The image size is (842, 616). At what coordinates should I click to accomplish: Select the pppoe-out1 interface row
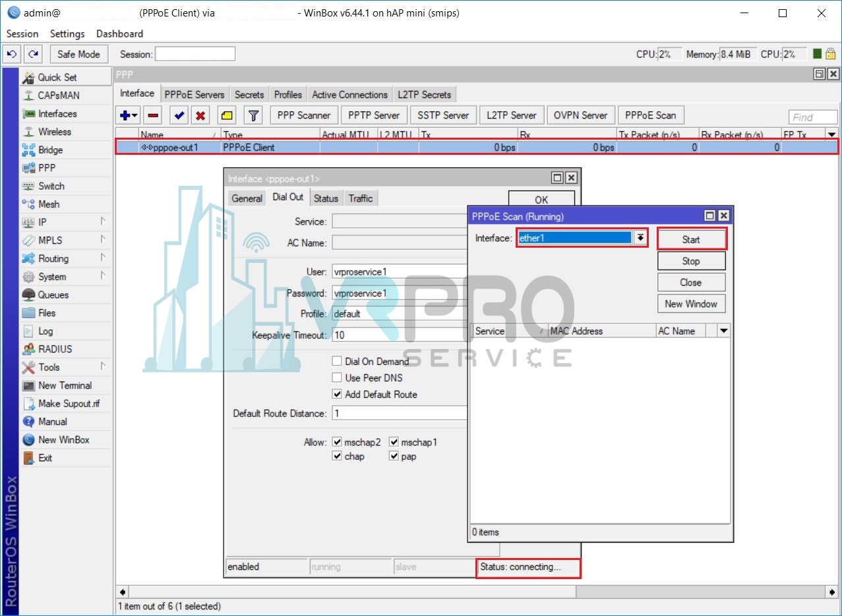tap(477, 148)
